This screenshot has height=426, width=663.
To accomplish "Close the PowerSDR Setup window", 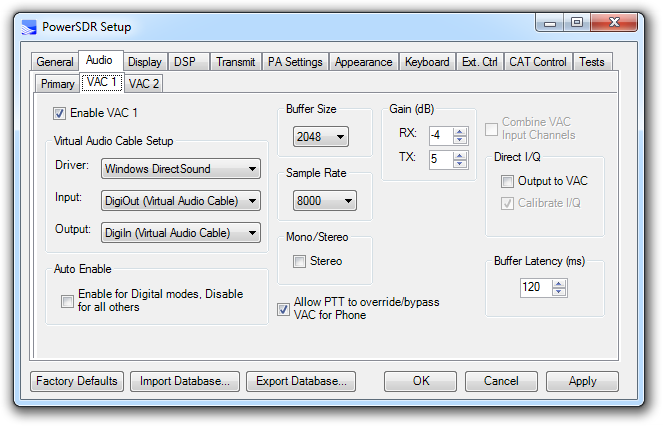I will [614, 22].
